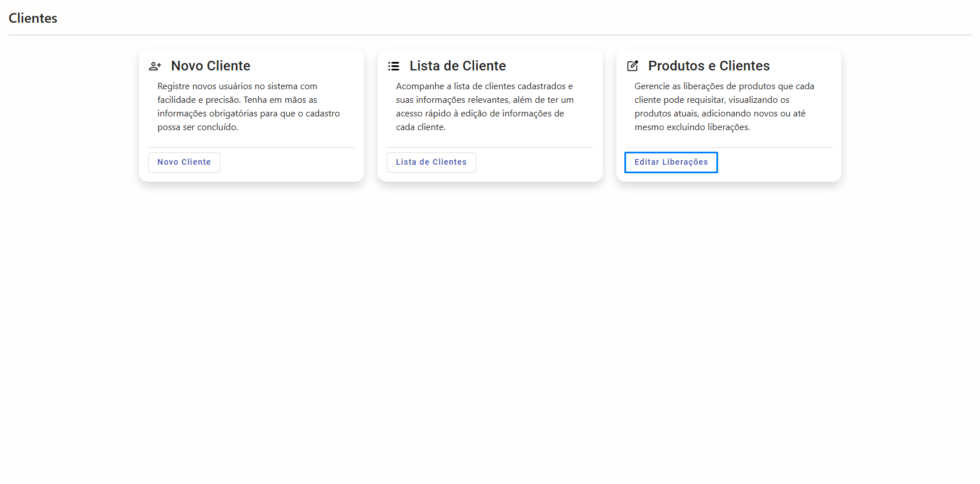
Task: Select the Lista de Cliente card heading
Action: (457, 66)
